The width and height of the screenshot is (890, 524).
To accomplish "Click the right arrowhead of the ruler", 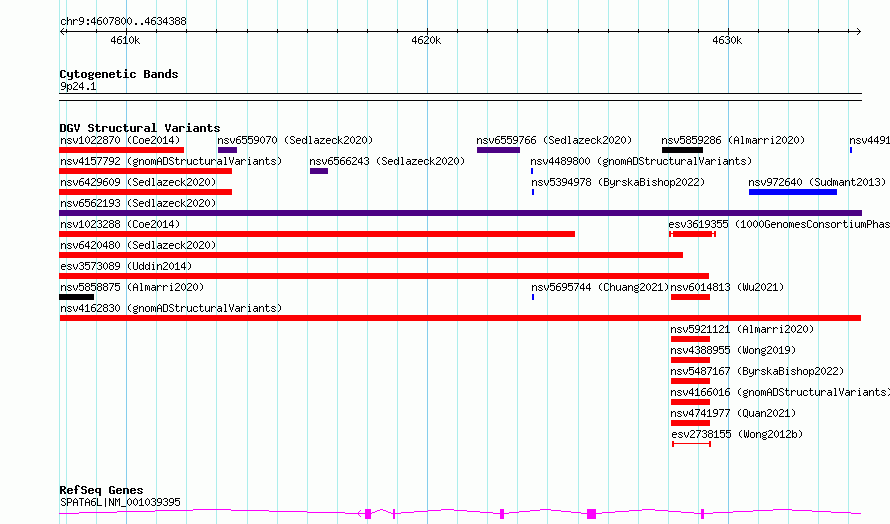I will point(858,32).
